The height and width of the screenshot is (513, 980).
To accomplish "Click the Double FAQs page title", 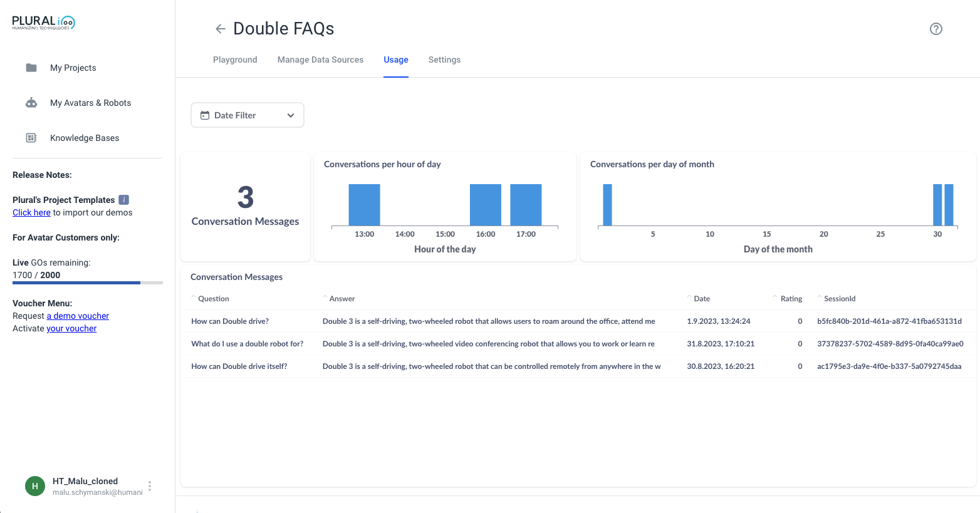I will coord(284,29).
